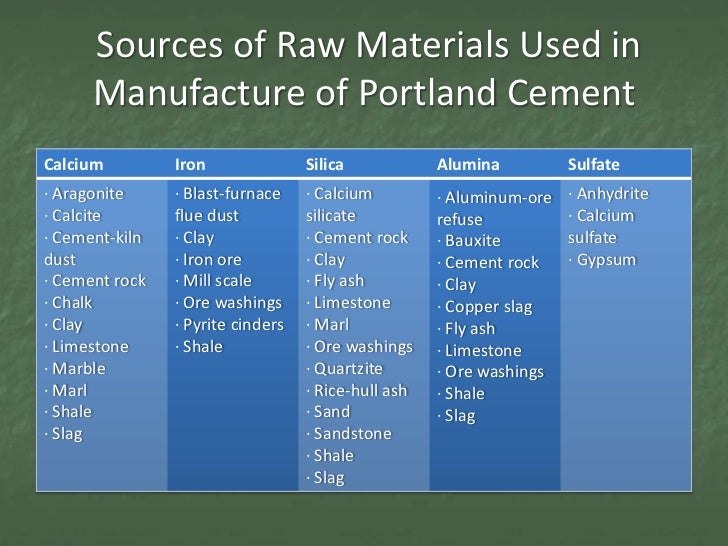728x546 pixels.
Task: Select the Silica column header
Action: pyautogui.click(x=325, y=164)
